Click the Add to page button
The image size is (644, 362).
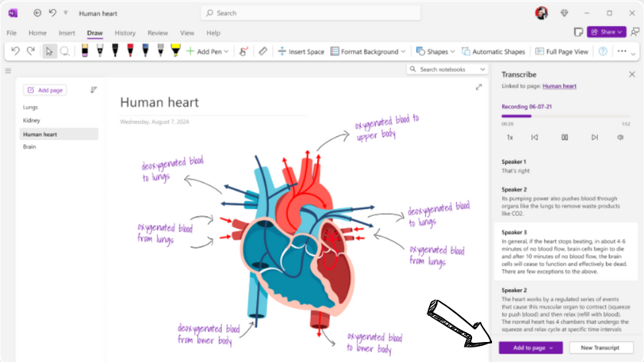530,347
